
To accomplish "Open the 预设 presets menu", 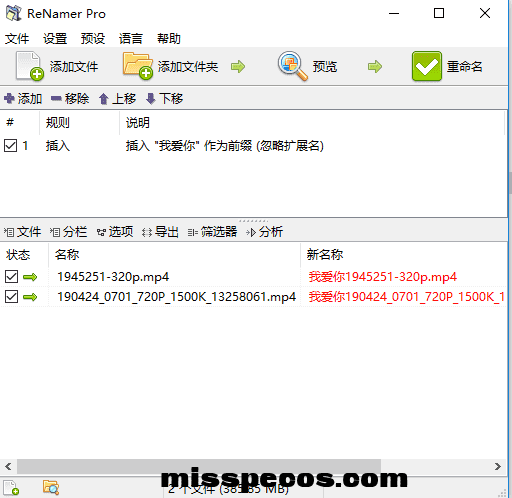I will point(93,39).
